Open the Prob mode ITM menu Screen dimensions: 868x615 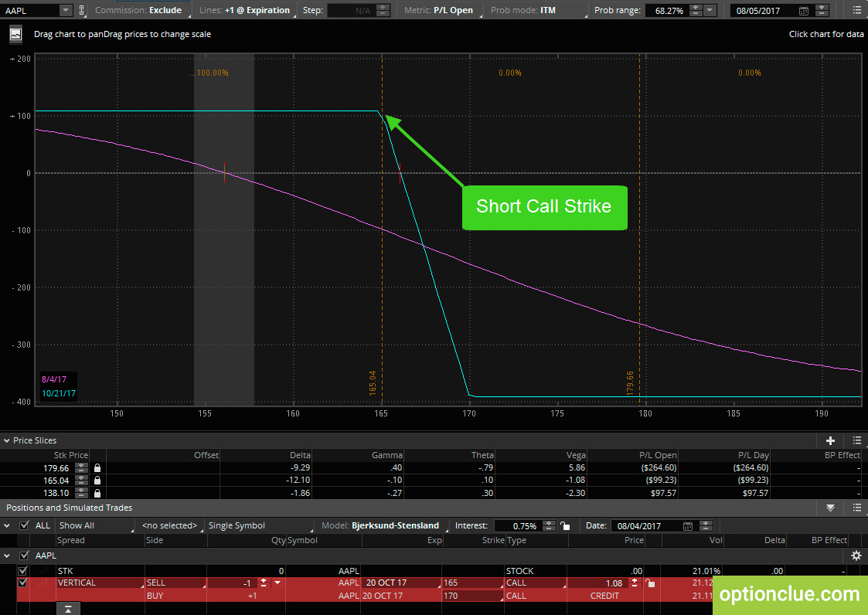(533, 11)
